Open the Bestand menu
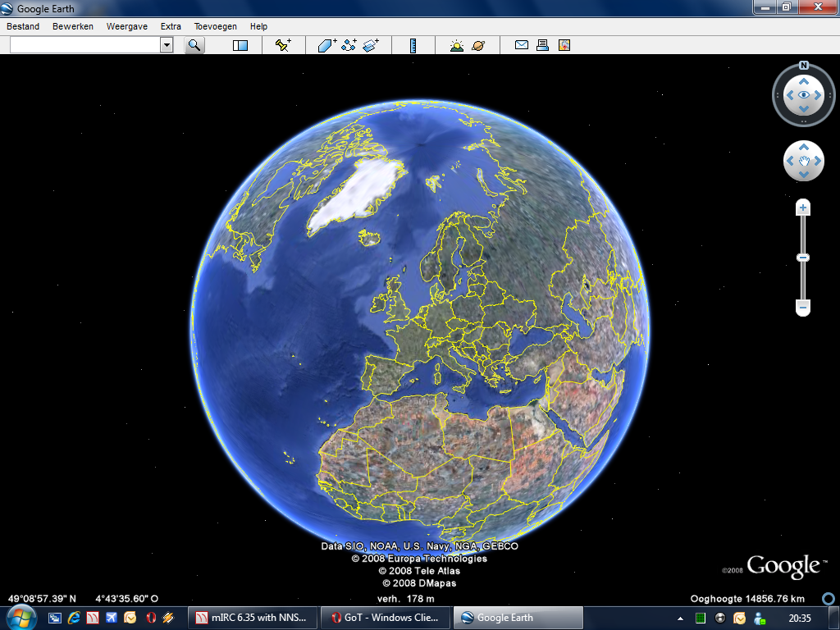The image size is (840, 630). click(x=23, y=26)
